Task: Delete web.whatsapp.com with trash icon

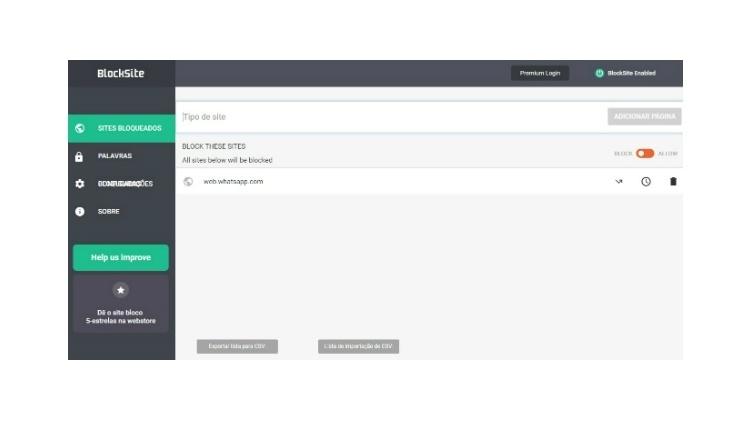Action: [x=673, y=181]
